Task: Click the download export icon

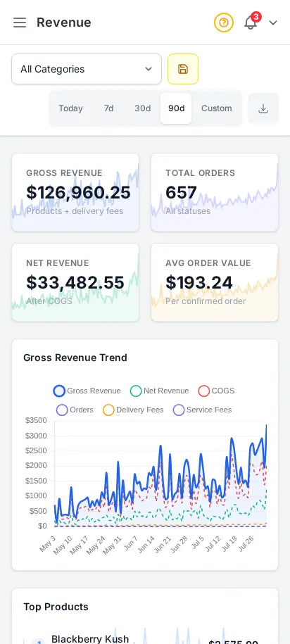Action: (263, 108)
